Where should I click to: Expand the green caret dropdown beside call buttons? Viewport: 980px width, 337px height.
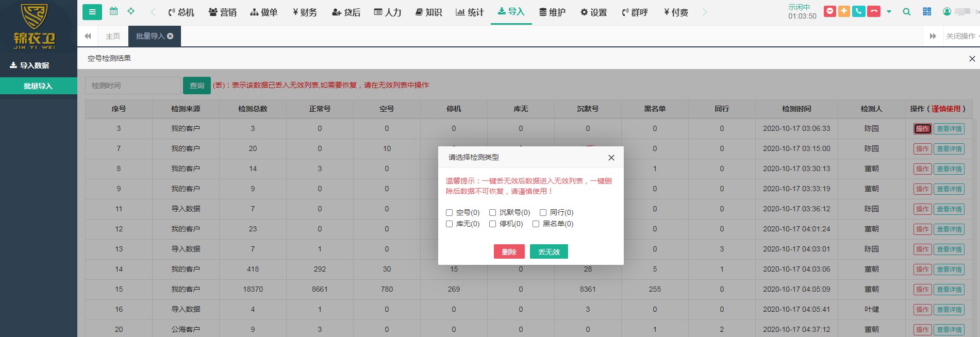click(x=889, y=12)
